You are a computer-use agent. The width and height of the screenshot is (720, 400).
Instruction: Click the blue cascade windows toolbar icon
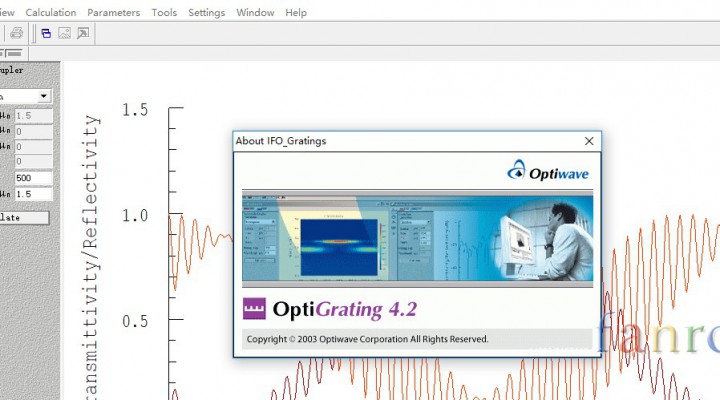pyautogui.click(x=46, y=33)
